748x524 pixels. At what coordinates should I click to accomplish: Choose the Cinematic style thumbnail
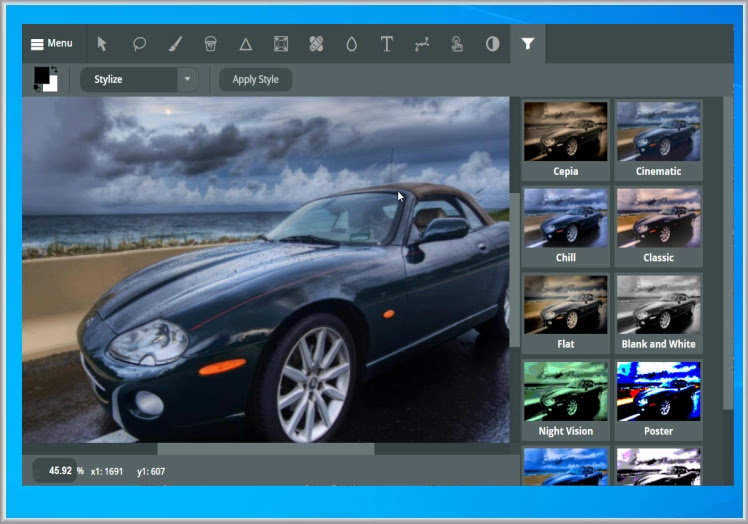(x=658, y=140)
